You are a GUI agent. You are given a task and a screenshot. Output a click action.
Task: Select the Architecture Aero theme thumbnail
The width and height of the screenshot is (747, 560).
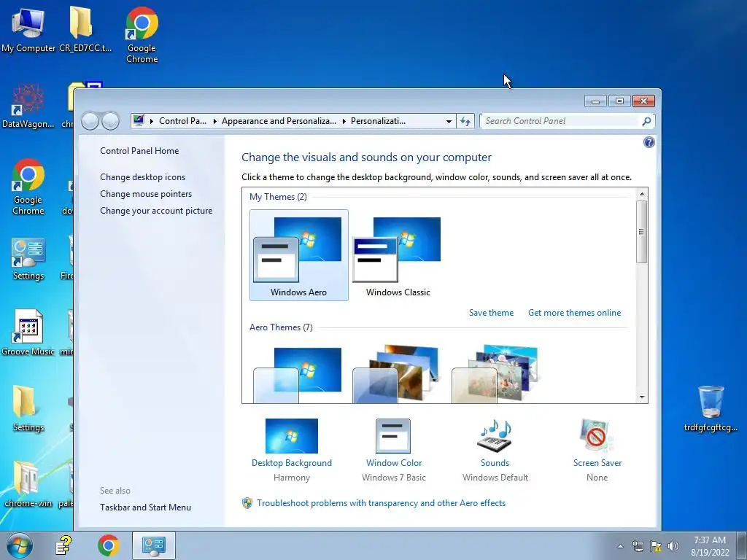396,374
